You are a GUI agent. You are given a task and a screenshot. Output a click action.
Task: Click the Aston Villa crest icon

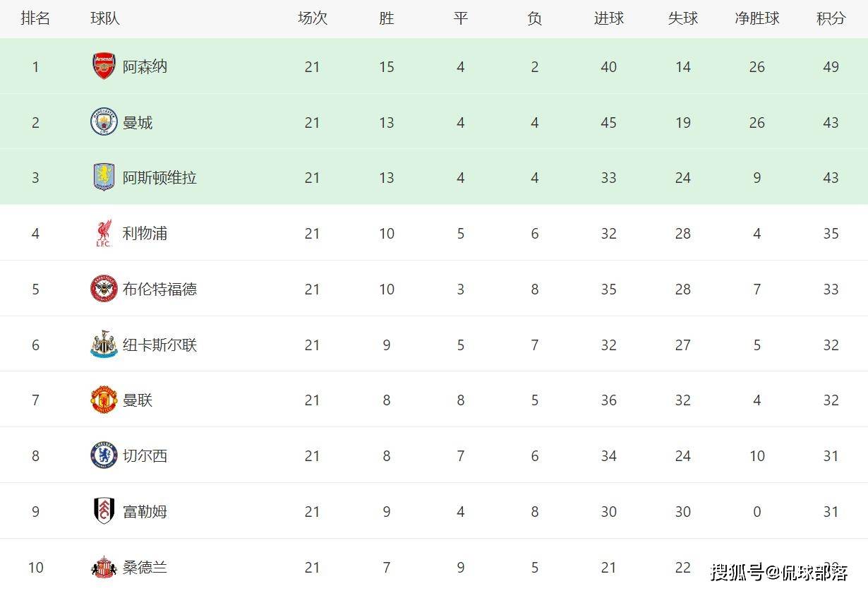104,177
